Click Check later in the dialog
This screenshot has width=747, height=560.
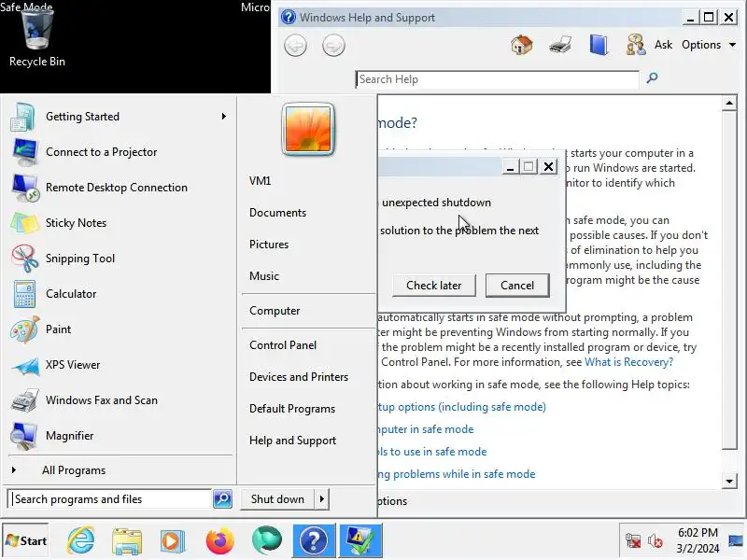(x=433, y=286)
